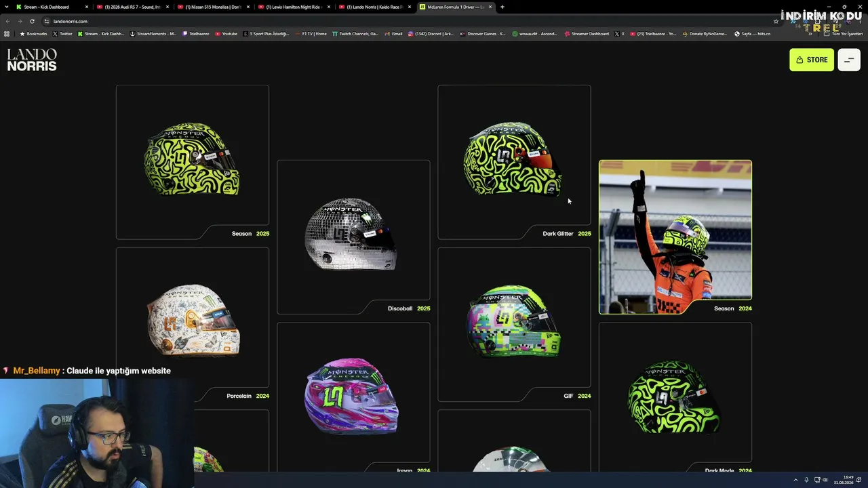Expand the bookmarks overflow chevron
Image resolution: width=868 pixels, height=488 pixels.
tap(810, 34)
